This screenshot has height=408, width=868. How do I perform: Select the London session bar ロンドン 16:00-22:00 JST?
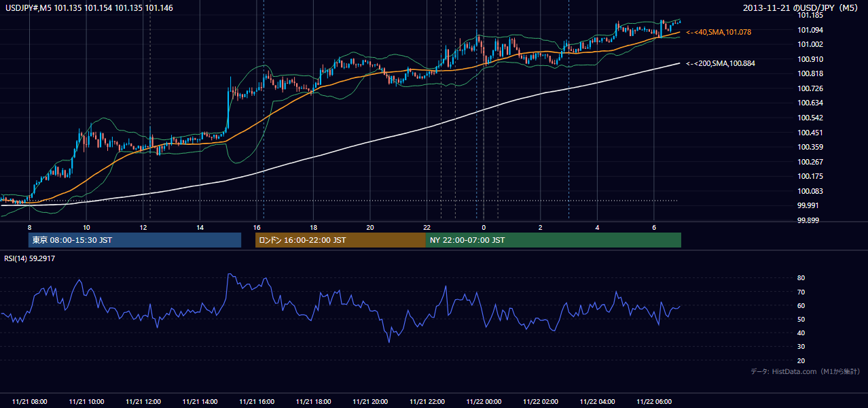pyautogui.click(x=340, y=240)
